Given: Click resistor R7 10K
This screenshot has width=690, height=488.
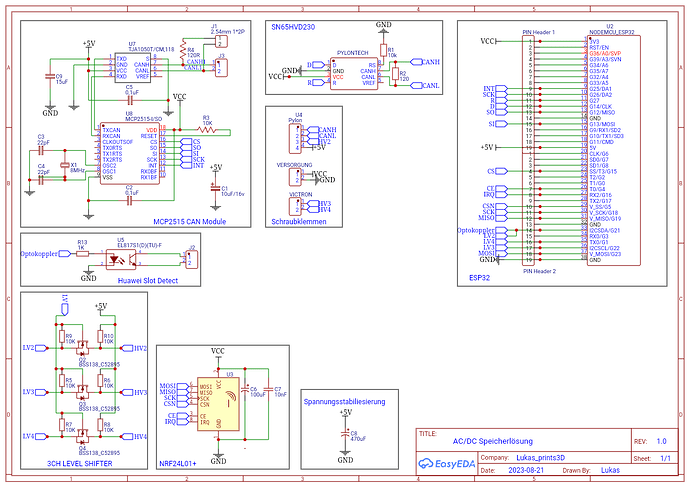Looking at the screenshot, I should pos(62,425).
